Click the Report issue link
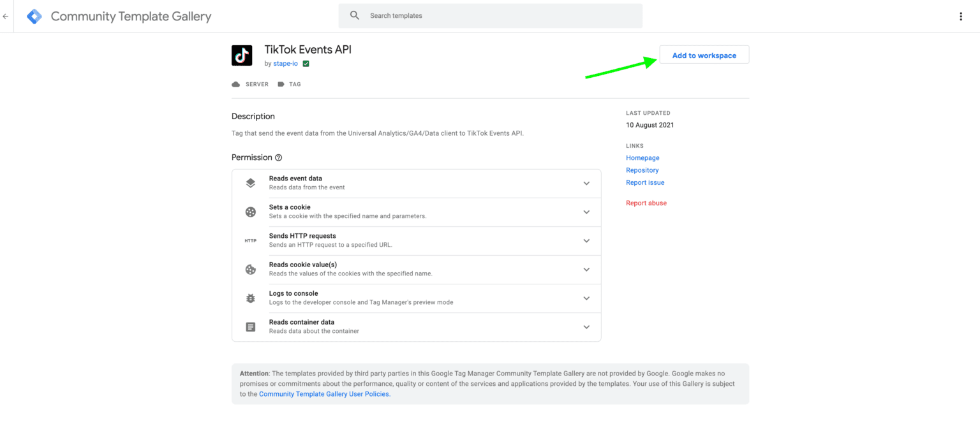 [x=645, y=182]
